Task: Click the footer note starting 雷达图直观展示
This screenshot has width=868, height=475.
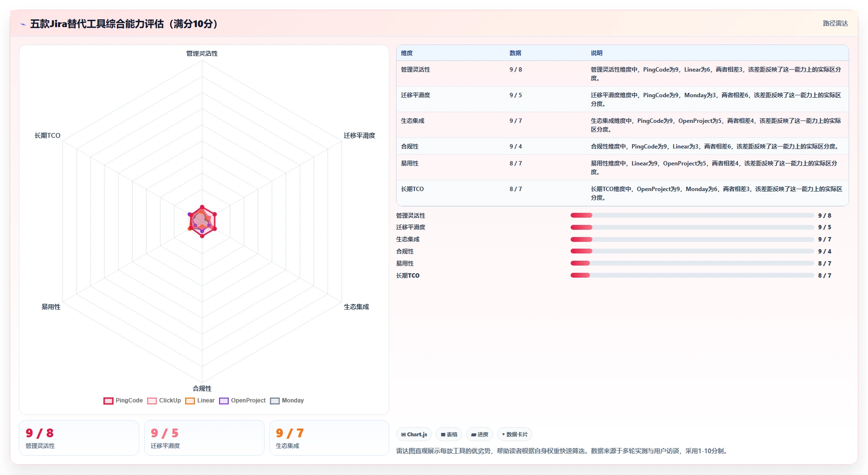Action: pyautogui.click(x=563, y=451)
